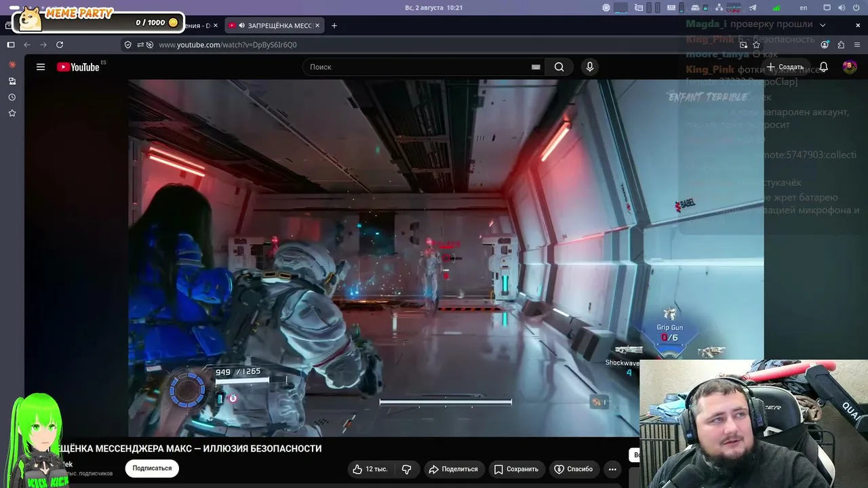Open the power menu icon in the top panel
Image resolution: width=868 pixels, height=488 pixels.
(x=858, y=7)
